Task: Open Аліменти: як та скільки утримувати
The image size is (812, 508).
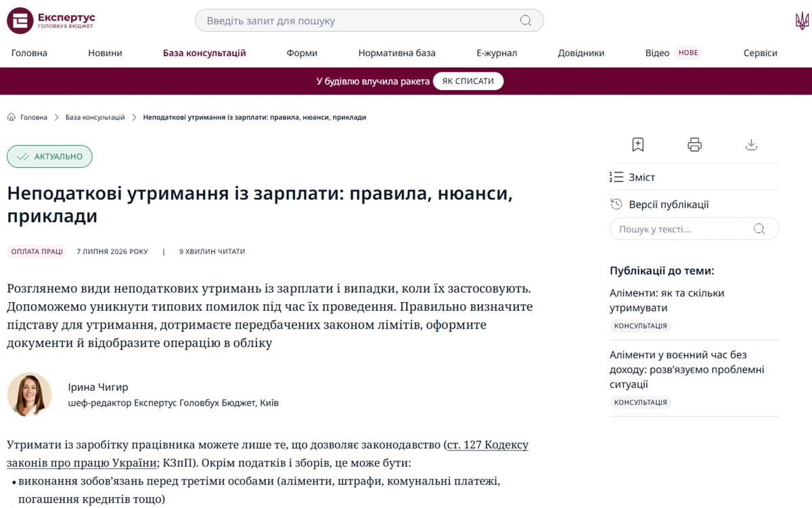Action: [667, 300]
